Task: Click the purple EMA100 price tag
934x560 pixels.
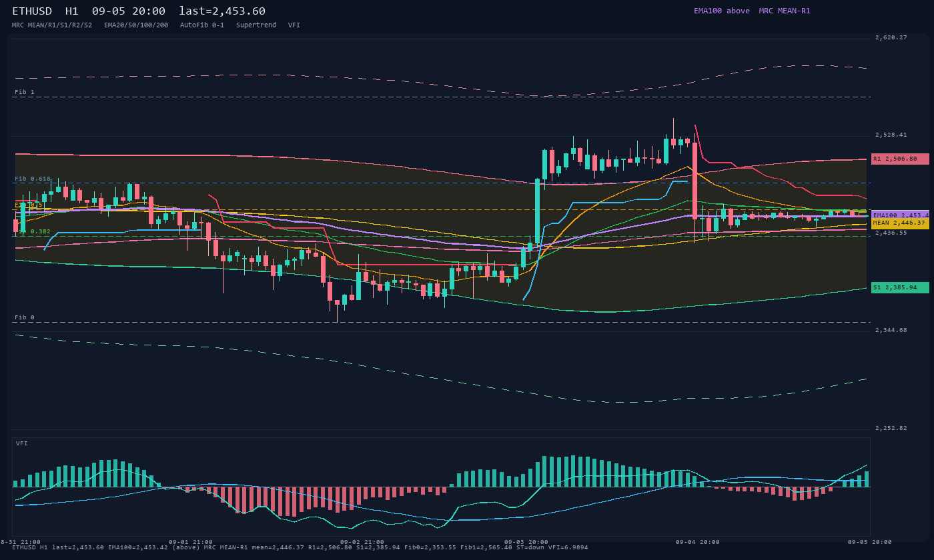Action: [x=900, y=215]
